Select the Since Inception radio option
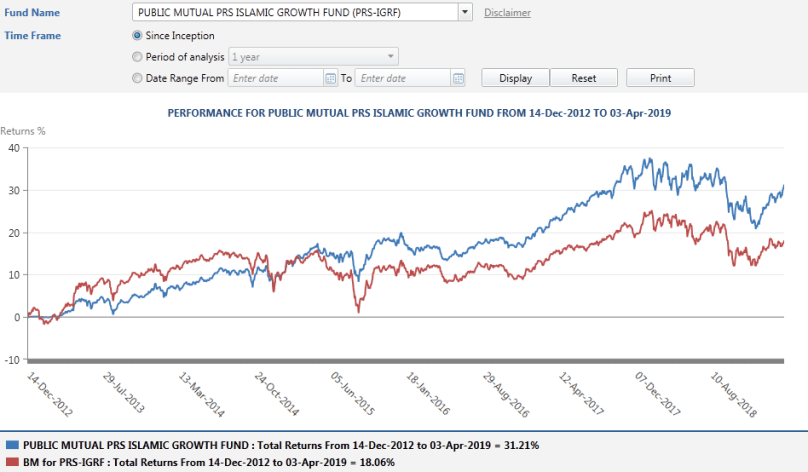 pos(137,36)
